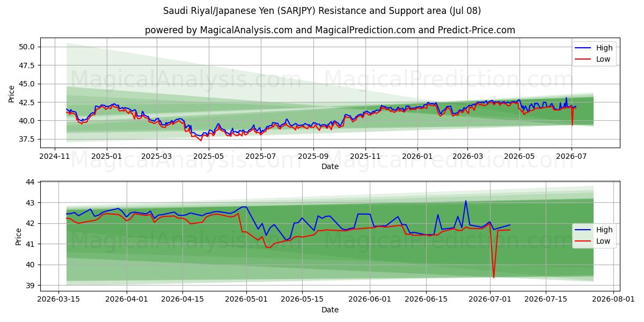Click the 2026-07 label on top chart's date axis

571,156
